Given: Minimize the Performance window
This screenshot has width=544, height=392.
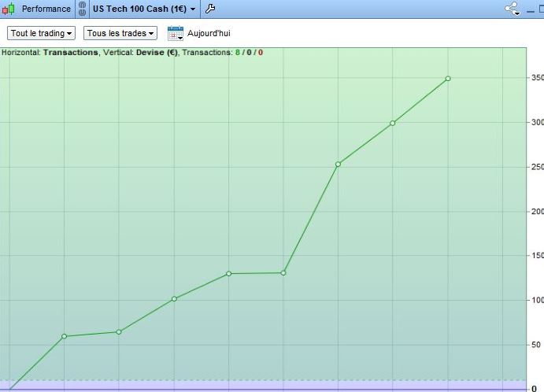Looking at the screenshot, I should point(530,11).
